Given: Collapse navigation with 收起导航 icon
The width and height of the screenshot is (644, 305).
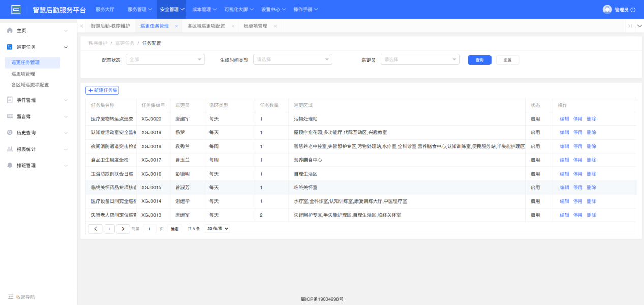Looking at the screenshot, I should click(x=11, y=297).
